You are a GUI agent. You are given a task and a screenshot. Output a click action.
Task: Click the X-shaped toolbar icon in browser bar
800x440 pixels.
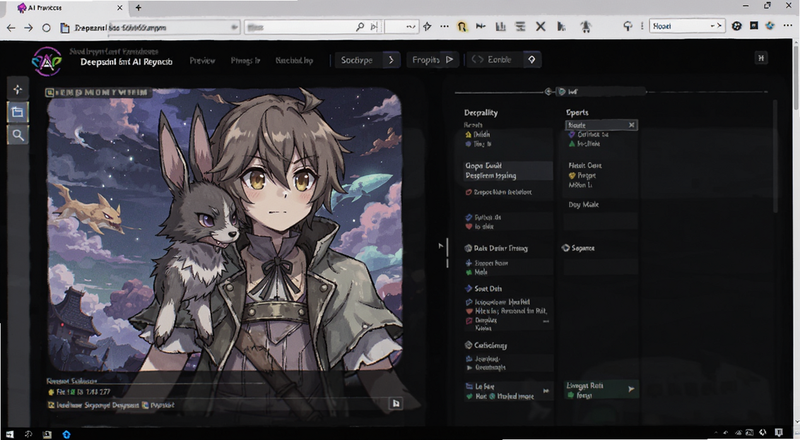[x=540, y=27]
